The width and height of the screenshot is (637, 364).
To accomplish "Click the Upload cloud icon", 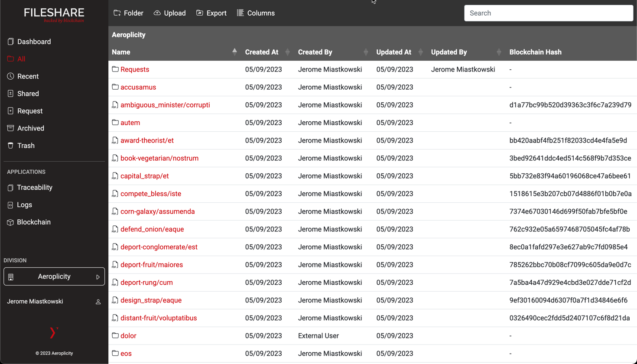I will pyautogui.click(x=157, y=13).
